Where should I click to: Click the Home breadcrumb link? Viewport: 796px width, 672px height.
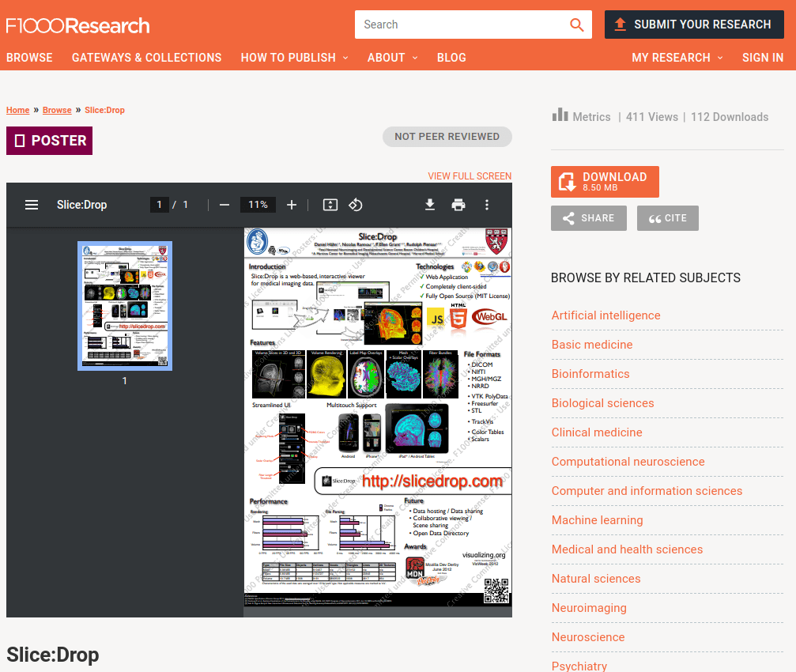tap(17, 110)
